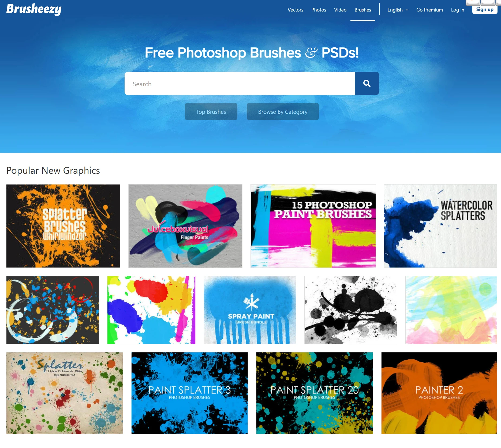Open the Painter 2 Photoshop Brushes thumbnail
Screen dimensions: 501x448
pos(439,393)
